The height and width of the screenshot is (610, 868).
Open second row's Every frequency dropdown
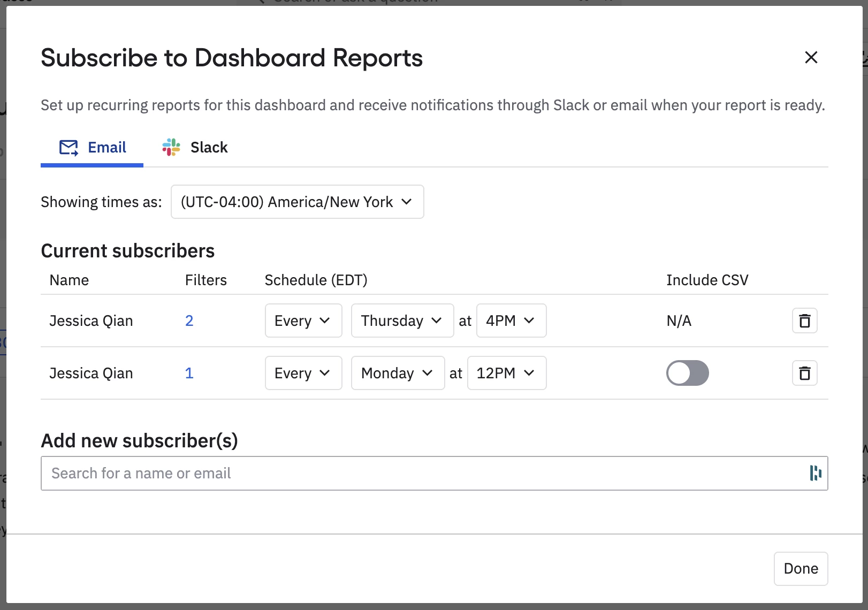point(303,373)
